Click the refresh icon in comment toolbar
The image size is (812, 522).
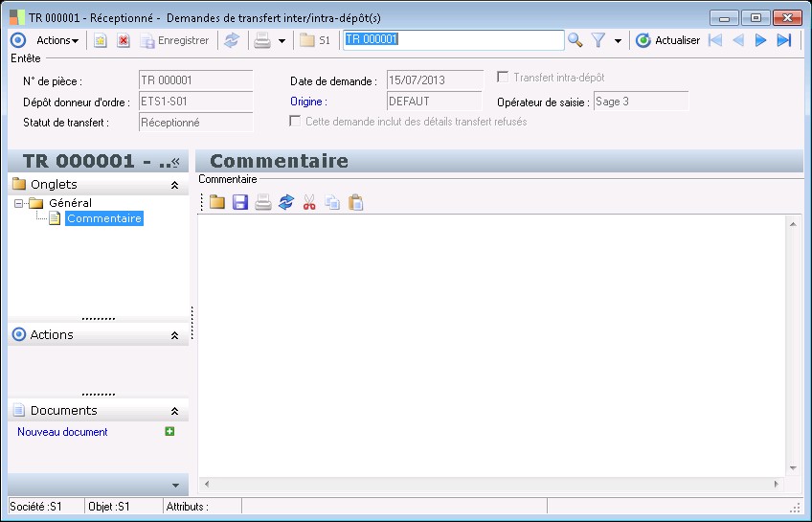pos(286,202)
